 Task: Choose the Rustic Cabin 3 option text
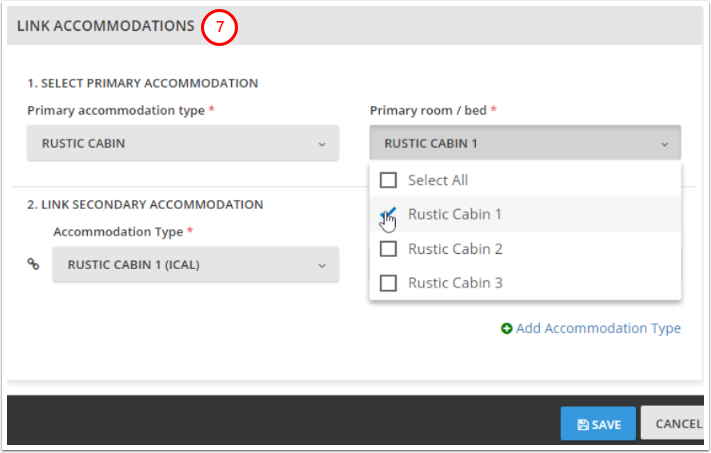pos(455,283)
